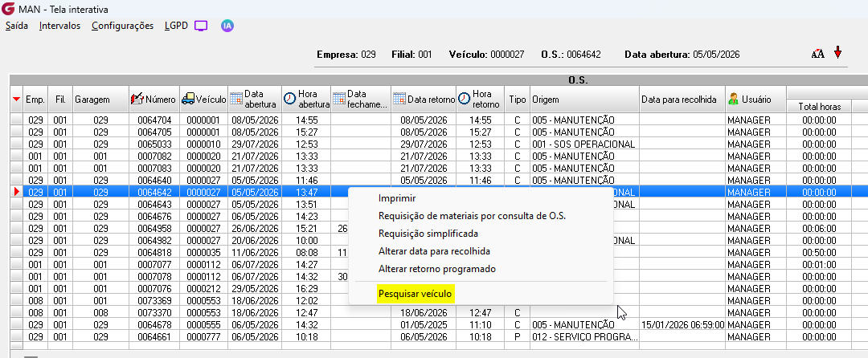Select Requisição de materiais por consulta de O.S.
Image resolution: width=868 pixels, height=358 pixels.
[x=473, y=216]
